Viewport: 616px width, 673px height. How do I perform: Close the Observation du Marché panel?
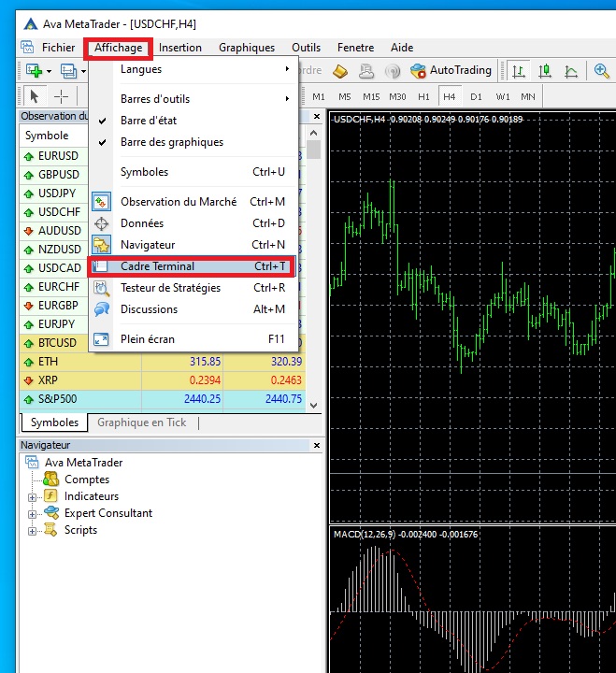[x=317, y=116]
